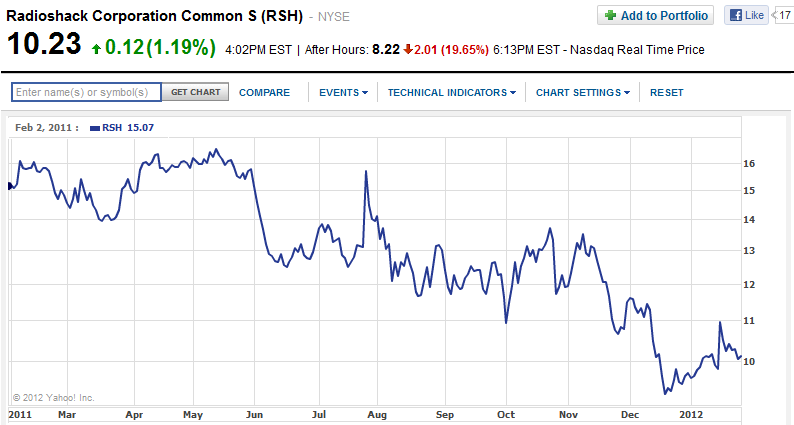Screen dimensions: 794x425
Task: Open the CHART SETTINGS dropdown
Action: (x=583, y=93)
